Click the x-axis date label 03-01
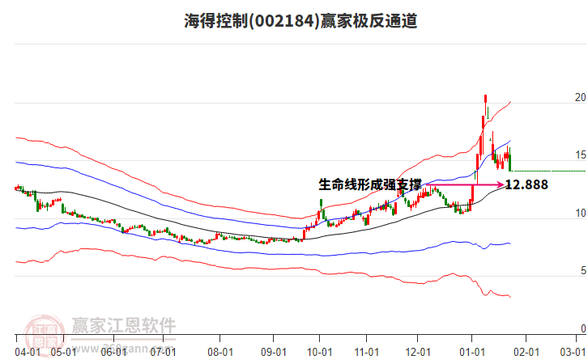The height and width of the screenshot is (364, 588). 573,353
